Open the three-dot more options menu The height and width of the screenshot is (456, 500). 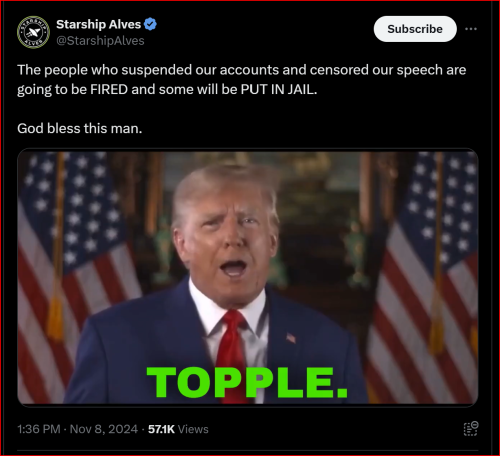coord(471,29)
